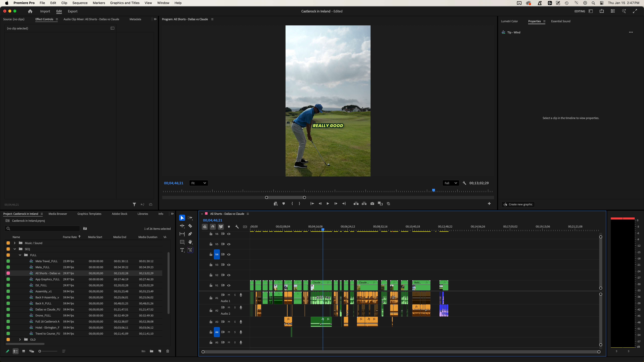
Task: Create a new bin in Project panel
Action: click(x=151, y=351)
